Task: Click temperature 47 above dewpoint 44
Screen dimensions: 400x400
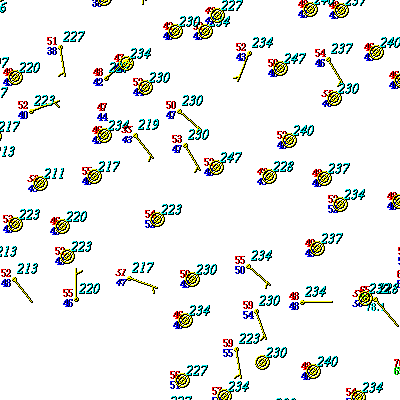Action: pos(102,107)
